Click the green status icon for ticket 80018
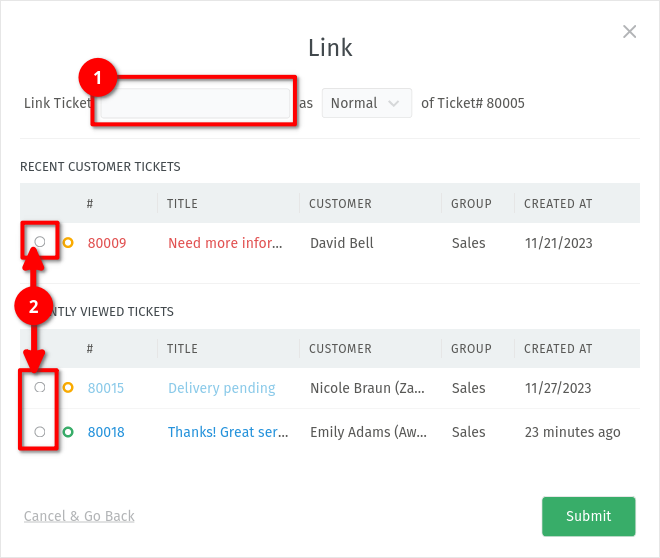Image resolution: width=660 pixels, height=558 pixels. tap(68, 432)
